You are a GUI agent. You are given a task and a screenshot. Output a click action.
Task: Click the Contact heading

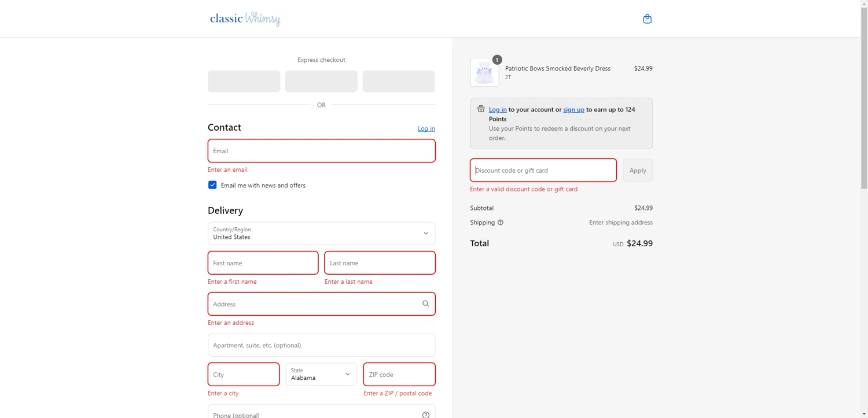(x=225, y=127)
